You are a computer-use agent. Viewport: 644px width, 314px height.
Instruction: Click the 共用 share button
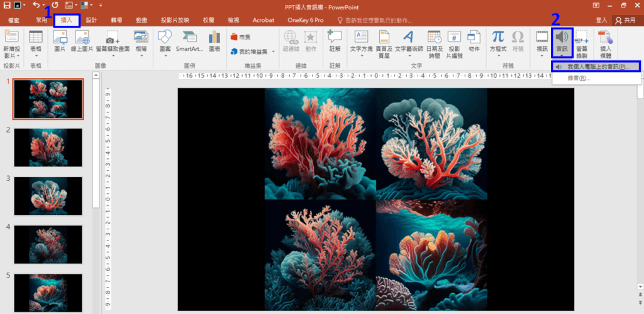(x=625, y=20)
